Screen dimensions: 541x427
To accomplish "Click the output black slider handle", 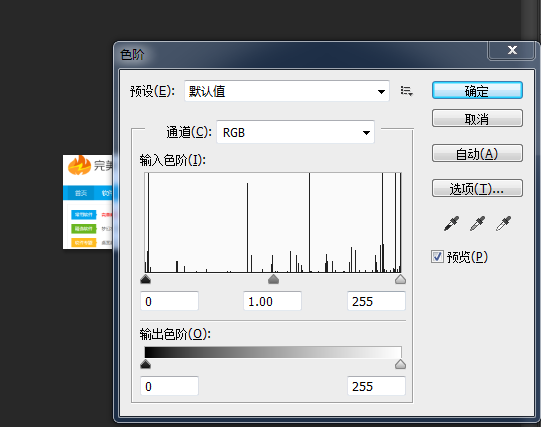I will coord(146,364).
